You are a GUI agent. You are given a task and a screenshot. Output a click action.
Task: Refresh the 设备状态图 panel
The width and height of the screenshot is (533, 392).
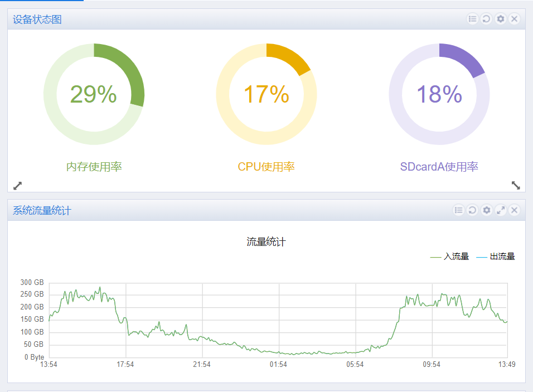(x=486, y=19)
